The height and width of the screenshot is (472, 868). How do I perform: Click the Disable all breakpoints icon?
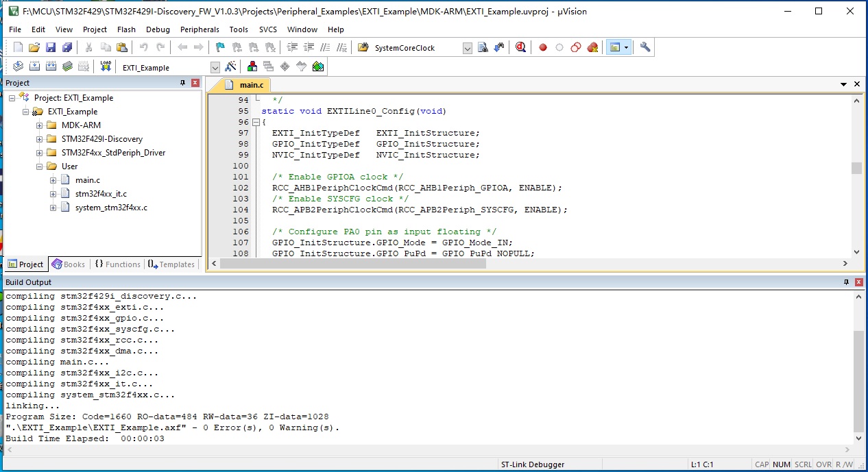[x=576, y=47]
